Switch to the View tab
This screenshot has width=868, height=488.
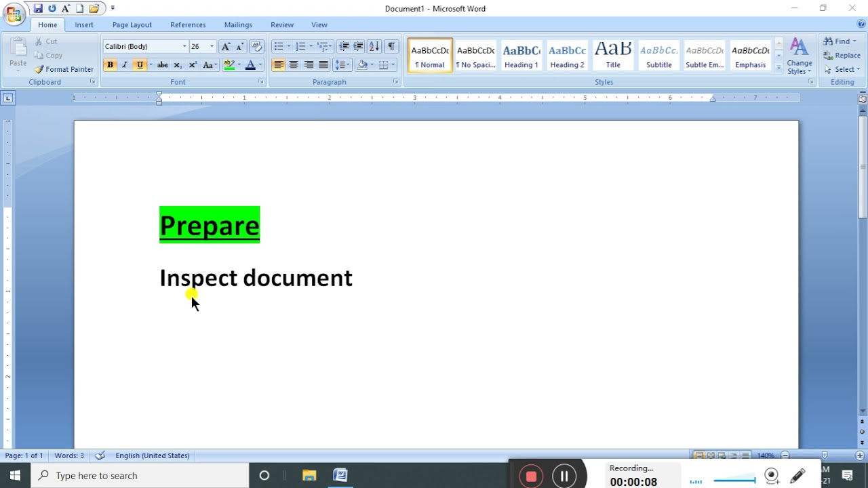(x=319, y=24)
